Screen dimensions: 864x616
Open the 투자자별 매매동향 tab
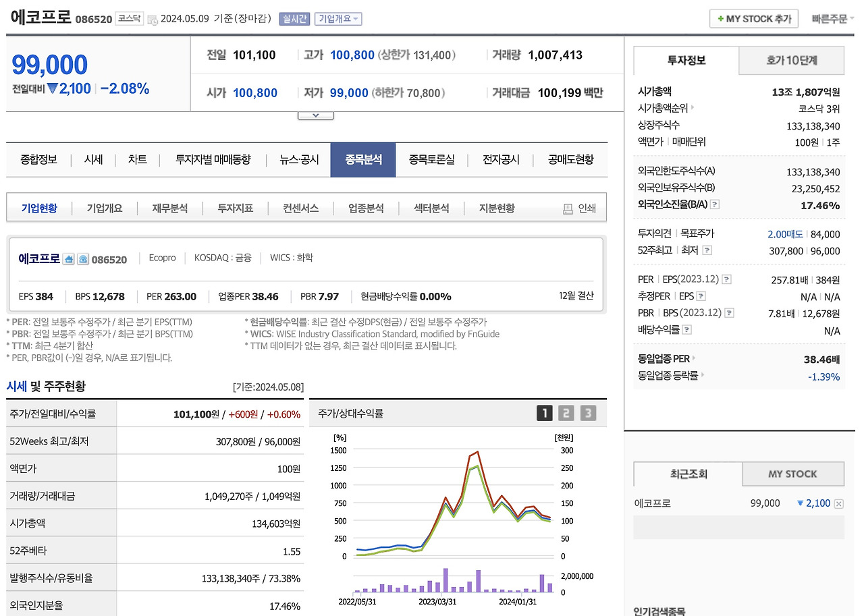[213, 160]
